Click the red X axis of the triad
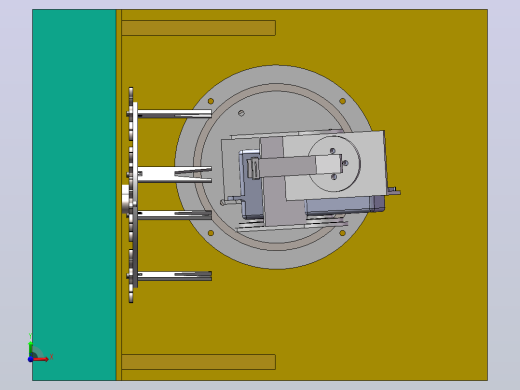The image size is (520, 390). (x=41, y=359)
